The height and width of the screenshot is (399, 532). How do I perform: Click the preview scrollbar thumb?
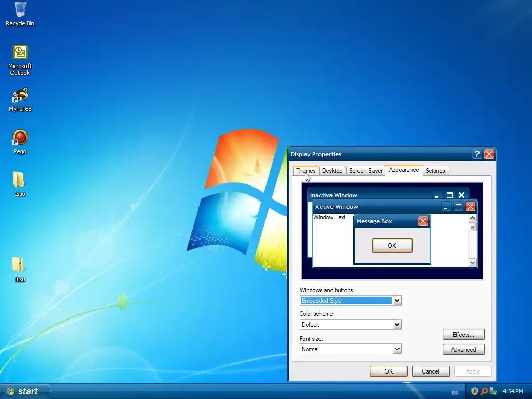click(472, 227)
